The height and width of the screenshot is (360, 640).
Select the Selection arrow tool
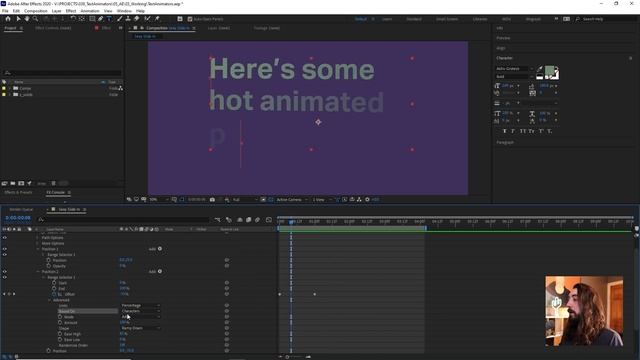tap(18, 19)
